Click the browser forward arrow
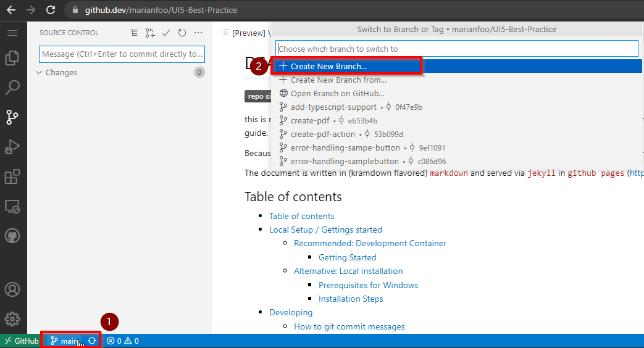The width and height of the screenshot is (644, 348). tap(31, 10)
